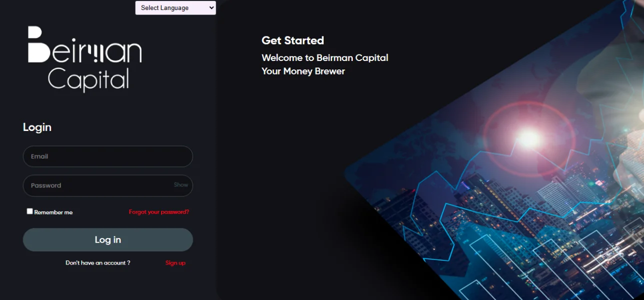Viewport: 644px width, 300px height.
Task: Click the Don't have an account text
Action: point(98,263)
